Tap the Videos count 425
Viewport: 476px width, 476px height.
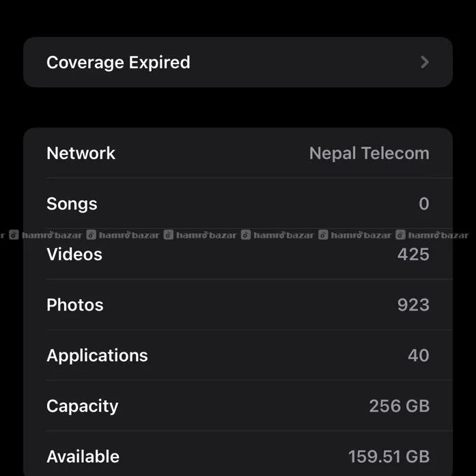tap(413, 254)
